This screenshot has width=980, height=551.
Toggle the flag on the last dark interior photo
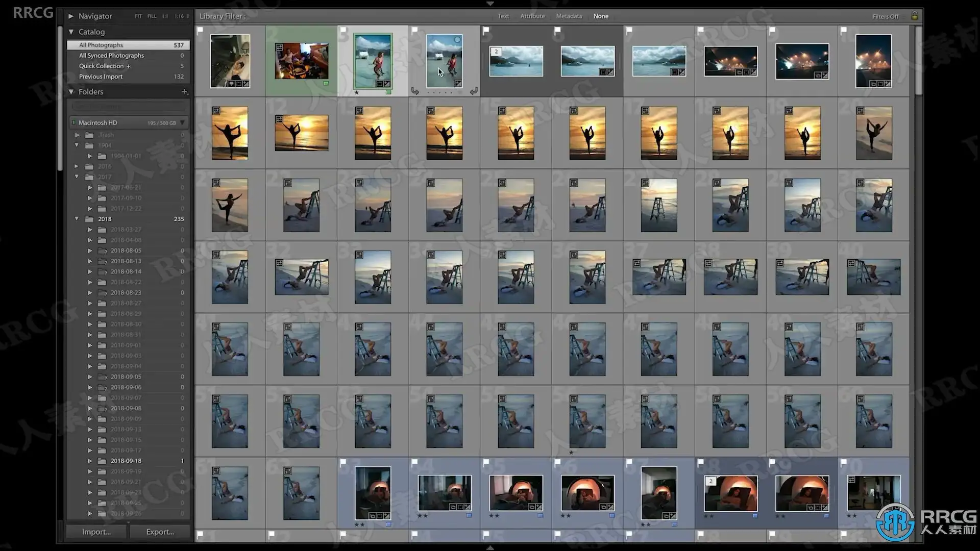pos(844,462)
